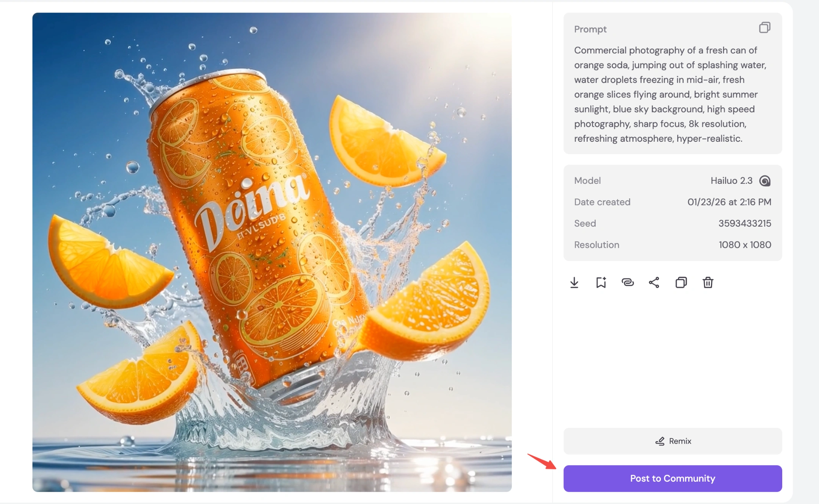The height and width of the screenshot is (504, 819).
Task: Click the seed value 3593433215
Action: tap(744, 223)
